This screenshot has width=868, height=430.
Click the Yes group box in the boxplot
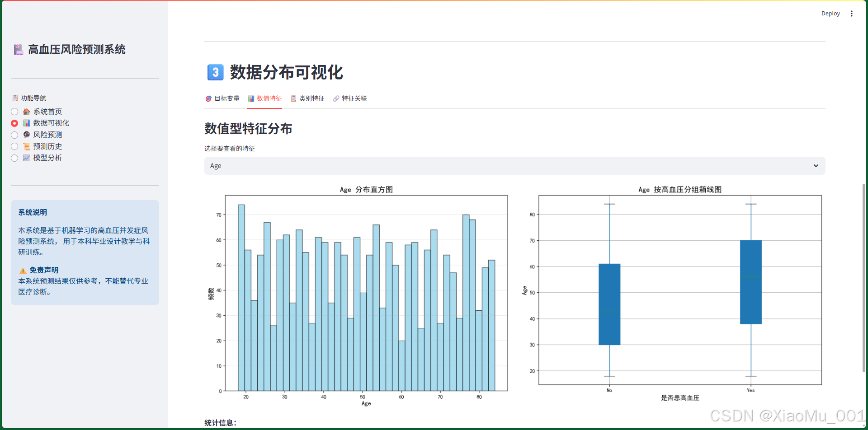(x=751, y=282)
